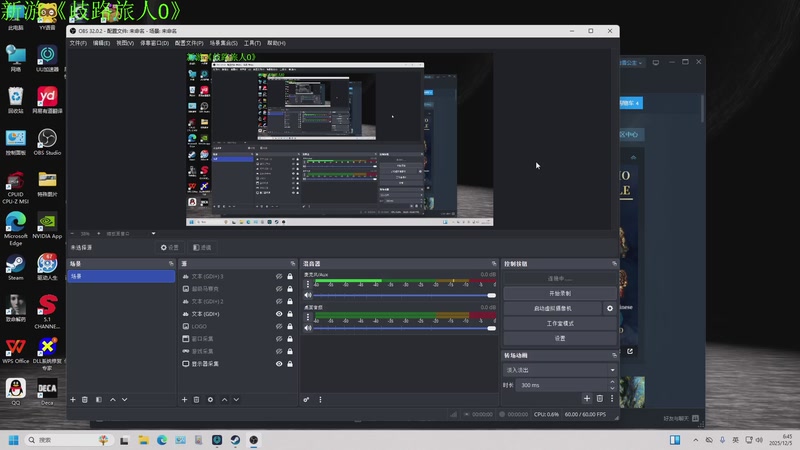
Task: Hide the 文本 (GDI+) source
Action: coord(279,314)
